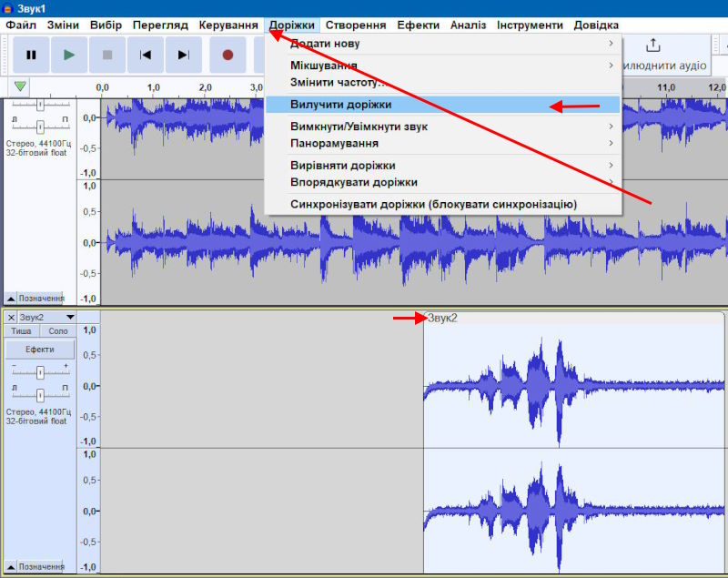This screenshot has width=728, height=578.
Task: Pause playback with the Pause button
Action: (x=31, y=56)
